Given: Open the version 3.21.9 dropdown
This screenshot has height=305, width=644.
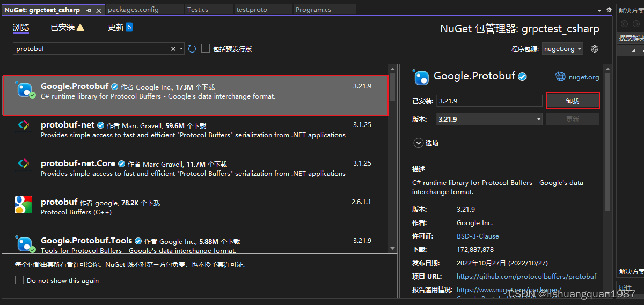Looking at the screenshot, I should tap(489, 120).
